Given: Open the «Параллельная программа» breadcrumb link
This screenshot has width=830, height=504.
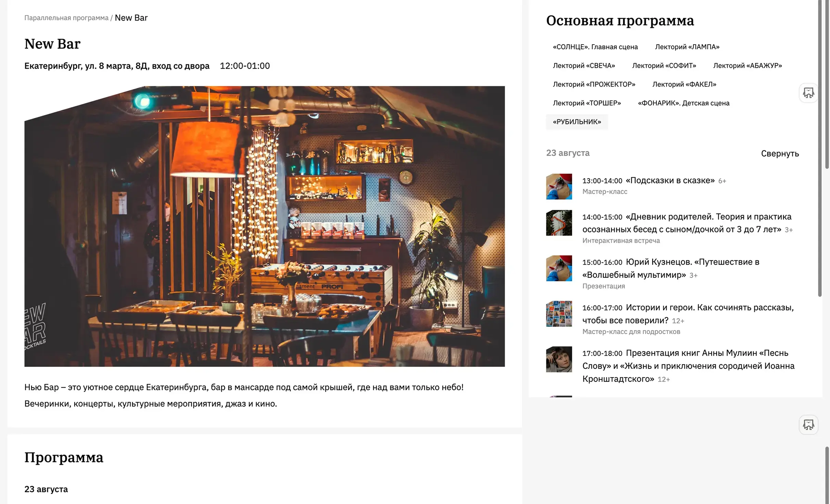Looking at the screenshot, I should click(x=66, y=17).
